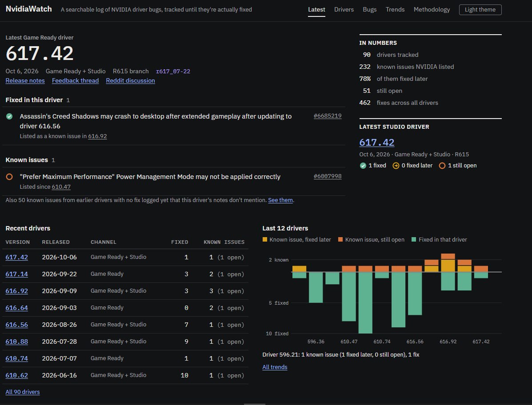The height and width of the screenshot is (405, 532).
Task: Open bug ID #6007998
Action: [x=328, y=176]
